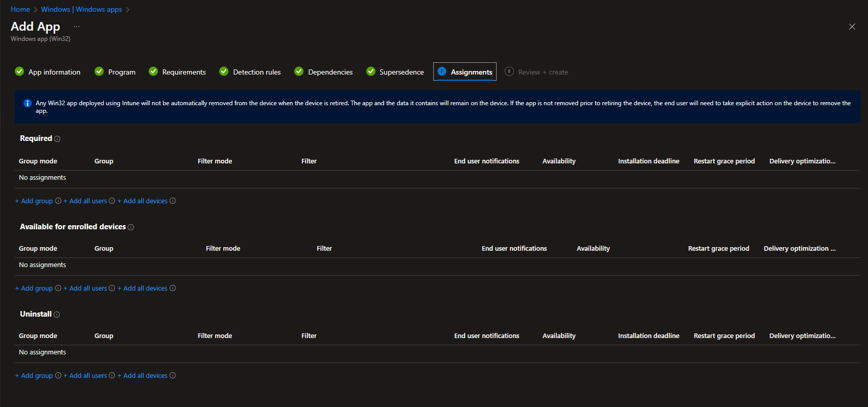This screenshot has width=868, height=407.
Task: Close the Add App pane
Action: [x=852, y=27]
